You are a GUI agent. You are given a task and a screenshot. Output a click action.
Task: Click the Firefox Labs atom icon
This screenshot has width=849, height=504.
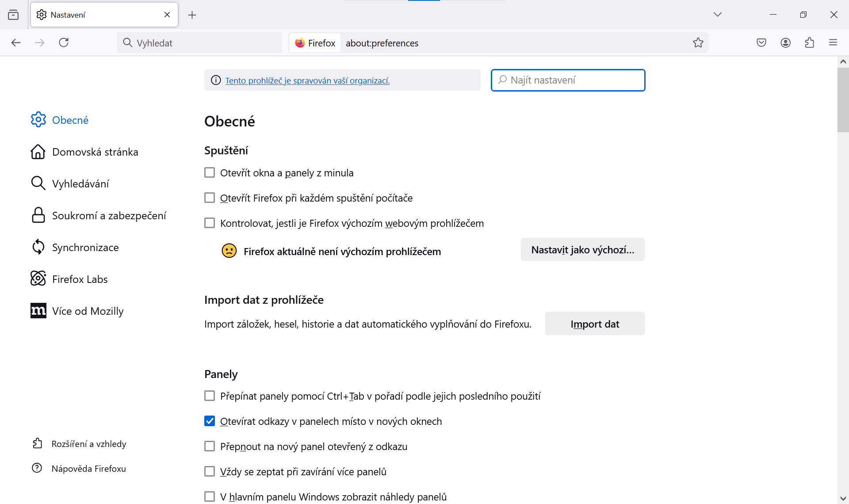(38, 279)
